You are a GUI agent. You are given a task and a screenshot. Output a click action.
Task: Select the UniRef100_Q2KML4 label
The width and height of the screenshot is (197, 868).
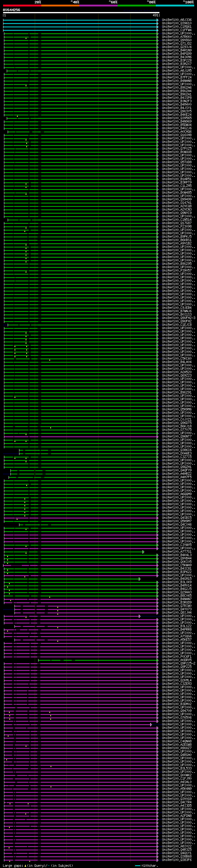[x=177, y=680]
